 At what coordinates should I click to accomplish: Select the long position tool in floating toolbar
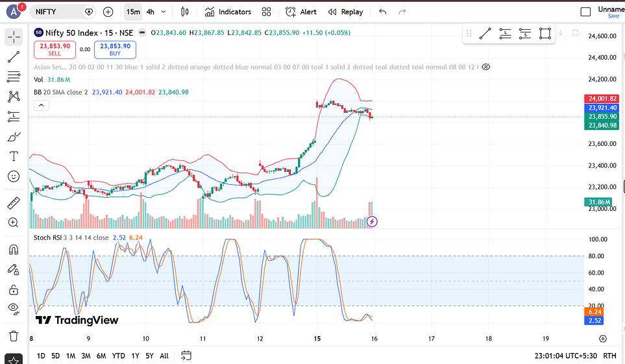pos(505,34)
